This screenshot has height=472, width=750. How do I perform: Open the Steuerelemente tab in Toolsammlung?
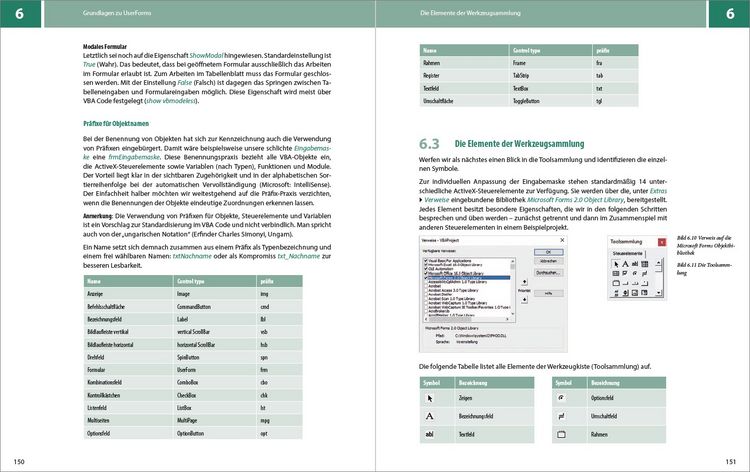628,253
